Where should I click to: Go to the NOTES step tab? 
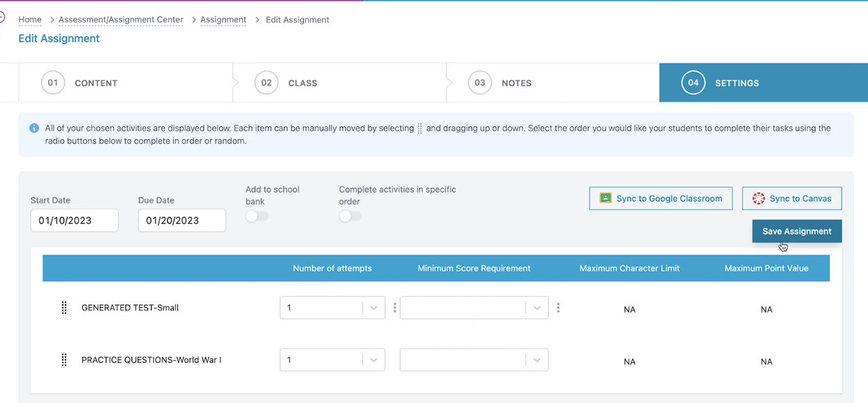553,83
